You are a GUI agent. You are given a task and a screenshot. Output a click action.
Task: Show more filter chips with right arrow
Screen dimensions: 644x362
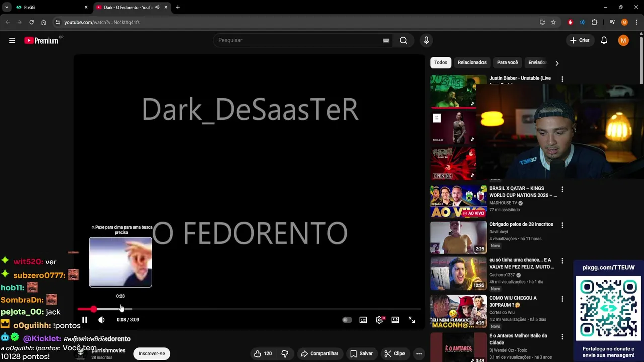tap(557, 63)
